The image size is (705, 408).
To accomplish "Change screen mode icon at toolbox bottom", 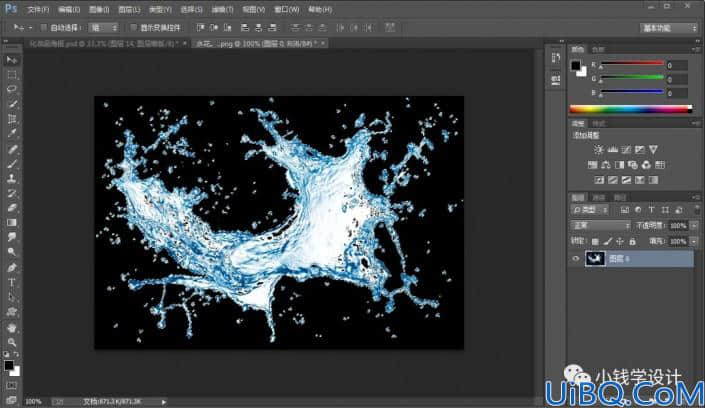I will coord(12,399).
